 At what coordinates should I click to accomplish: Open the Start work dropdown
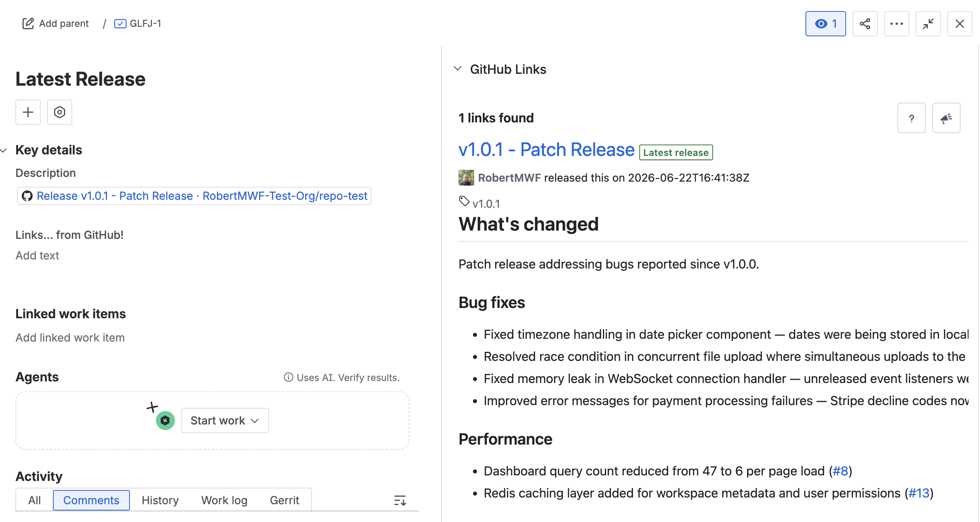tap(225, 421)
